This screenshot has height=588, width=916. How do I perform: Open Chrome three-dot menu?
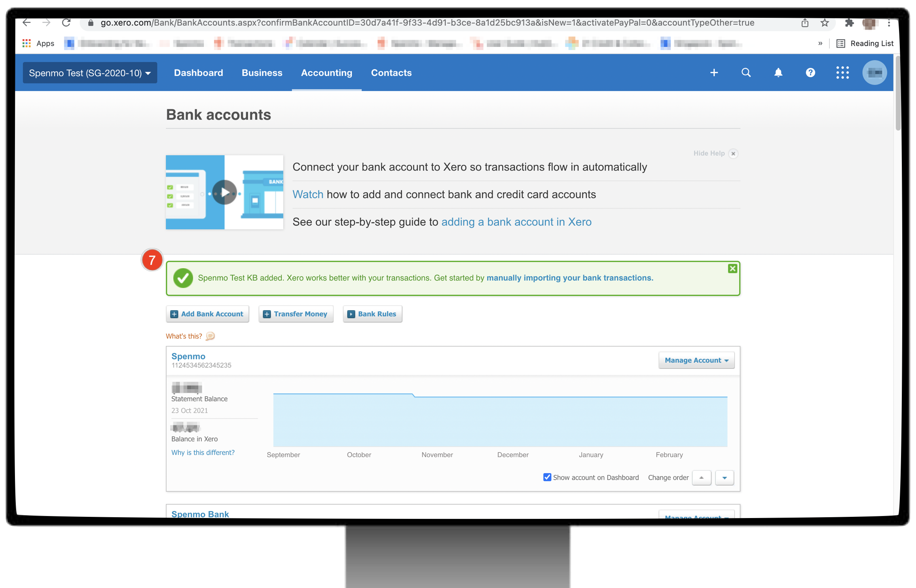[x=889, y=23]
